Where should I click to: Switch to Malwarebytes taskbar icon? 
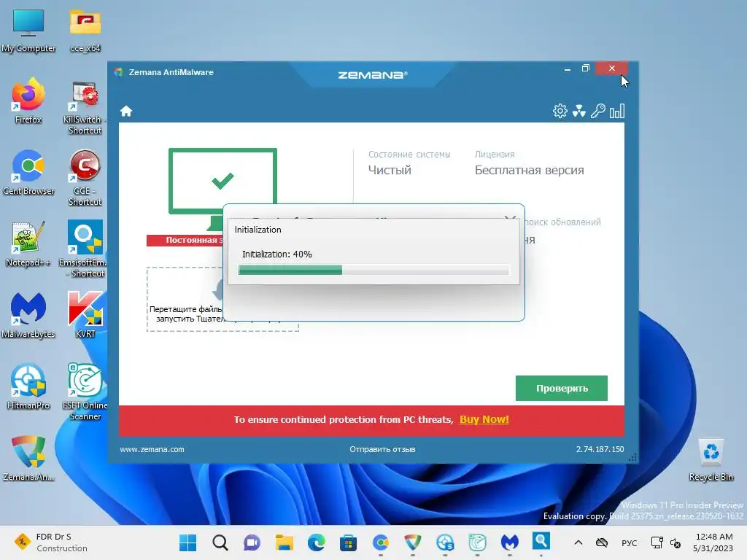point(509,542)
